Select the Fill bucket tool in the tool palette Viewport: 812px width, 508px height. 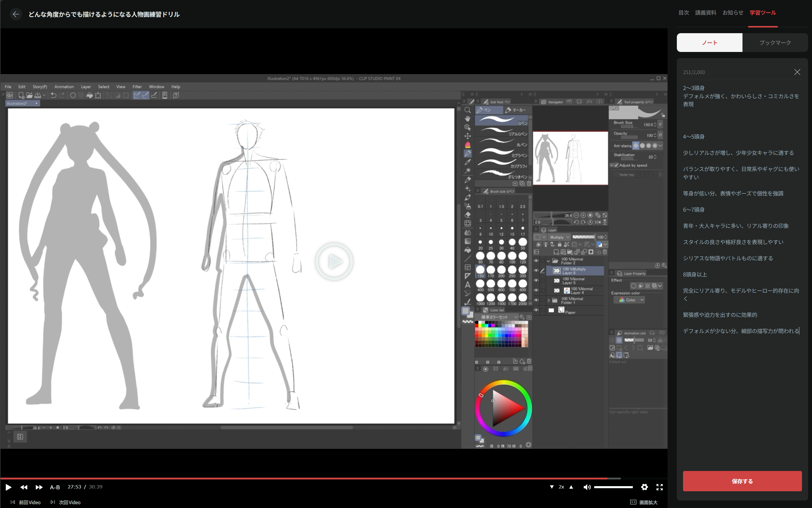[467, 250]
